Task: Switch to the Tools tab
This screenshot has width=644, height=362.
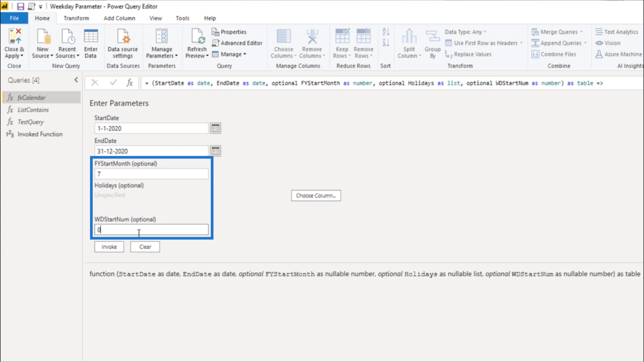Action: tap(182, 18)
